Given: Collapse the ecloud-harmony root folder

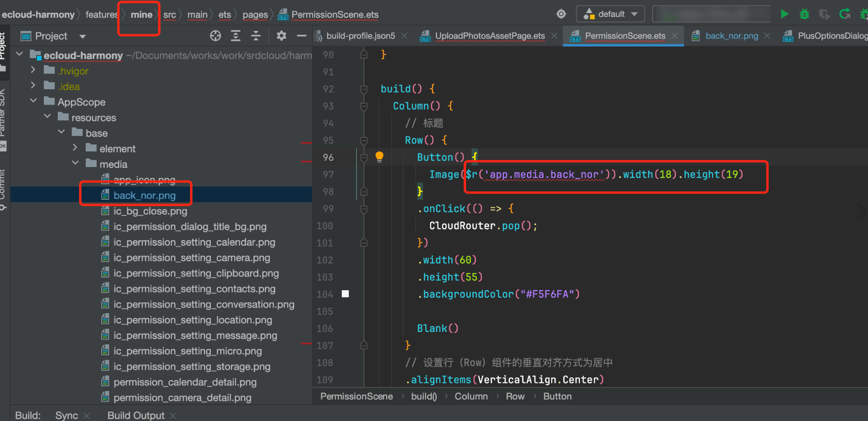Looking at the screenshot, I should (20, 54).
